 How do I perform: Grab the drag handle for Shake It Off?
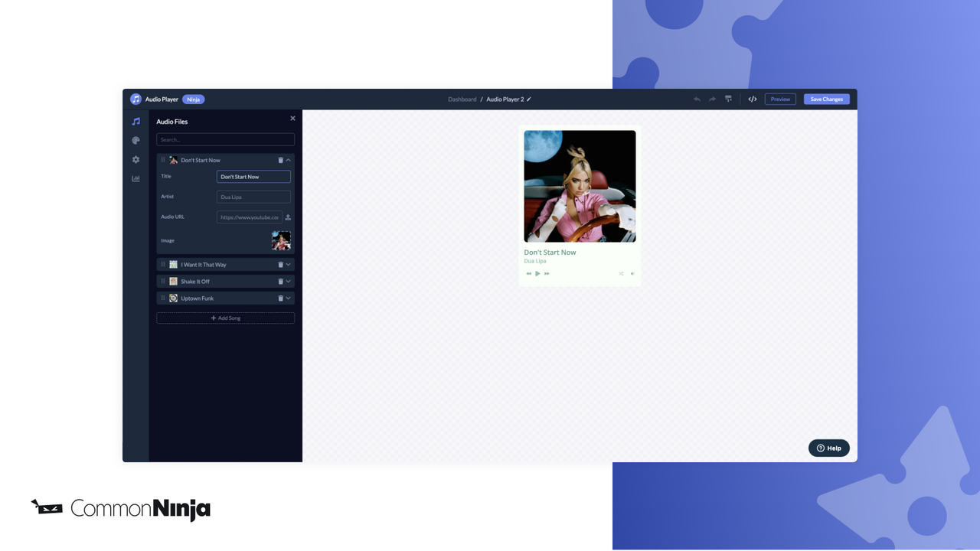tap(163, 281)
